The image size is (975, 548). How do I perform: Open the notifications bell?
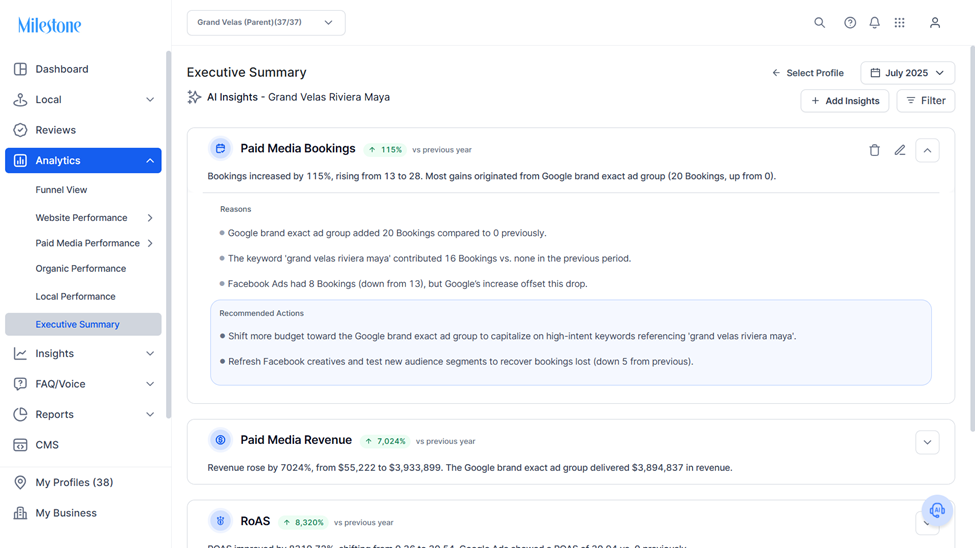874,22
